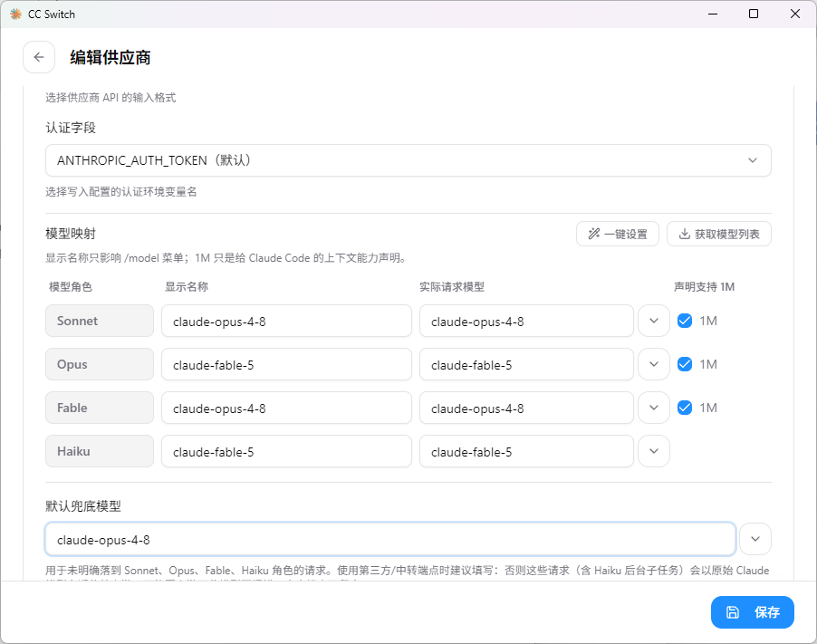Viewport: 817px width, 644px height.
Task: Click the 编辑供应商 page title
Action: coord(111,57)
